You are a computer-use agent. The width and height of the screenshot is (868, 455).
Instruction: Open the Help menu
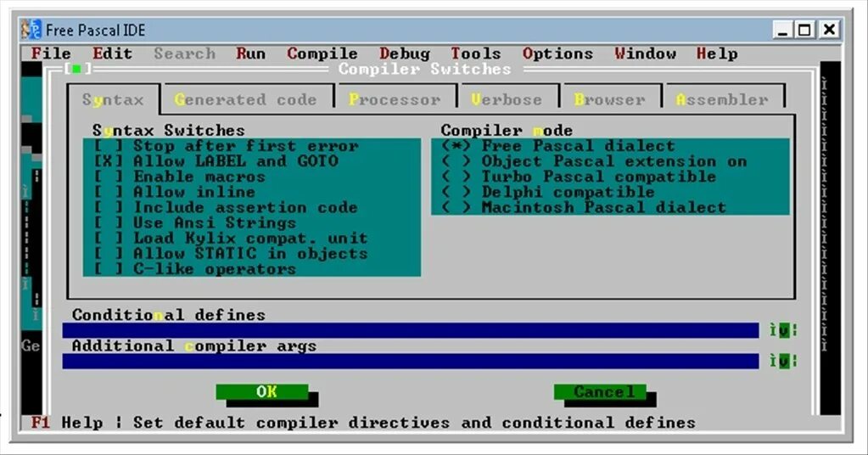717,53
